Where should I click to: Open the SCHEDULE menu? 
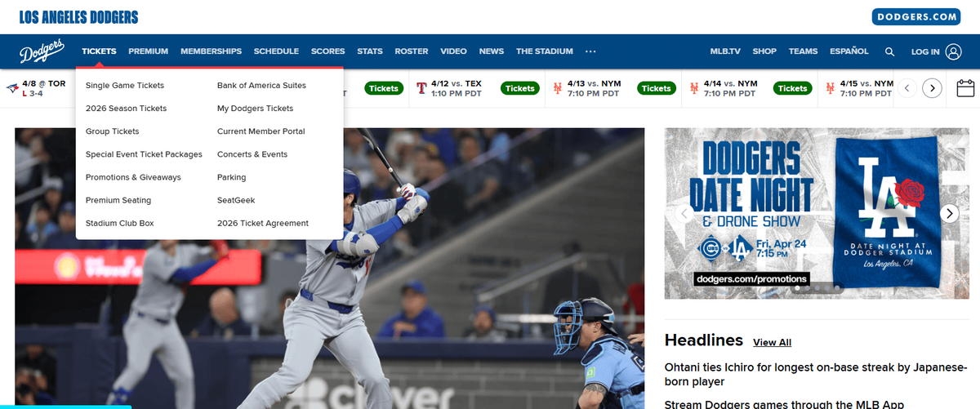tap(276, 51)
